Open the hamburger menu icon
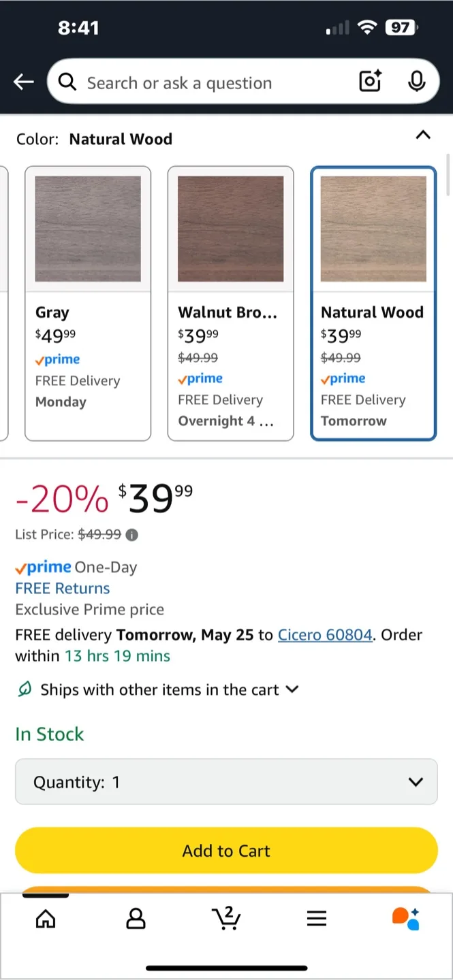 pyautogui.click(x=317, y=919)
